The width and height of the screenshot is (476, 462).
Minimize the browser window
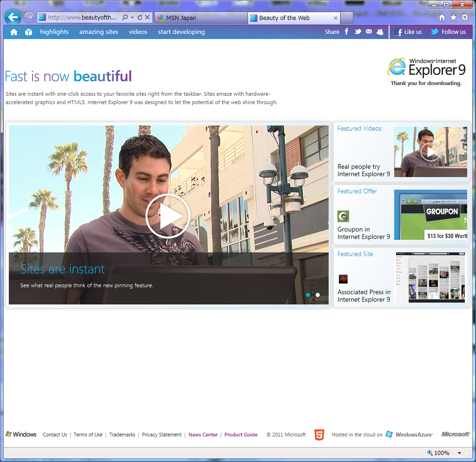[435, 5]
